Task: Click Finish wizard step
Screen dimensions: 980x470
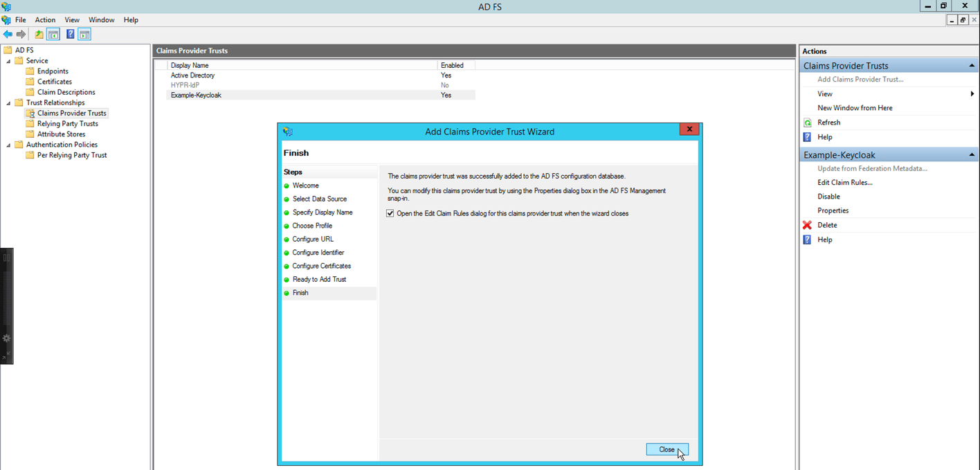Action: 300,293
